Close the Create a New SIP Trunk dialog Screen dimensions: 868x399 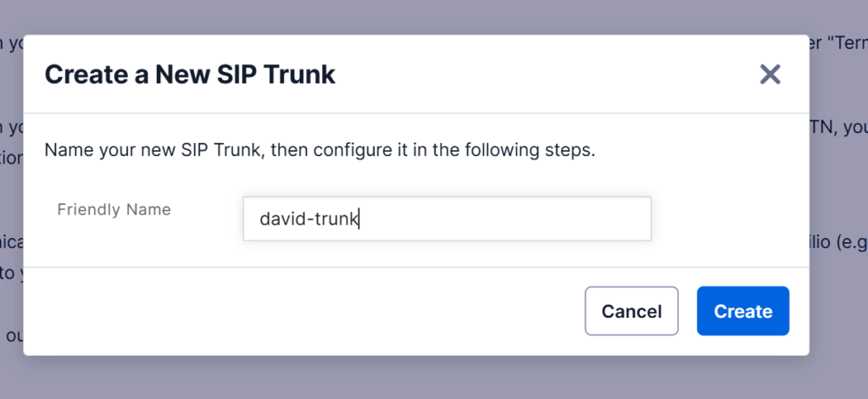tap(770, 75)
